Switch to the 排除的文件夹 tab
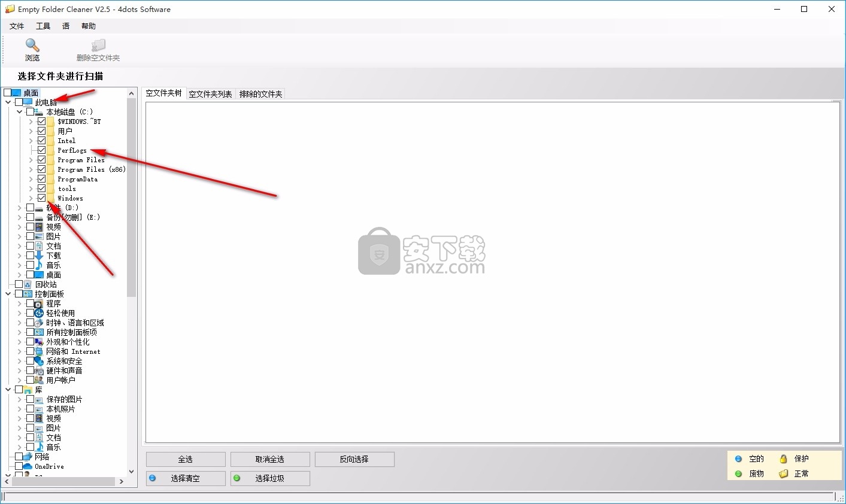The image size is (846, 504). [x=260, y=94]
